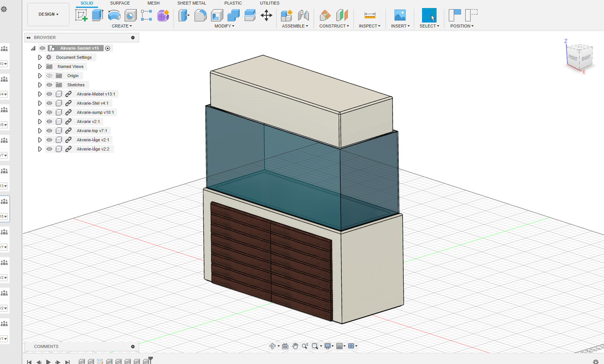
Task: Open the CONSTRUCT menu
Action: click(x=334, y=26)
